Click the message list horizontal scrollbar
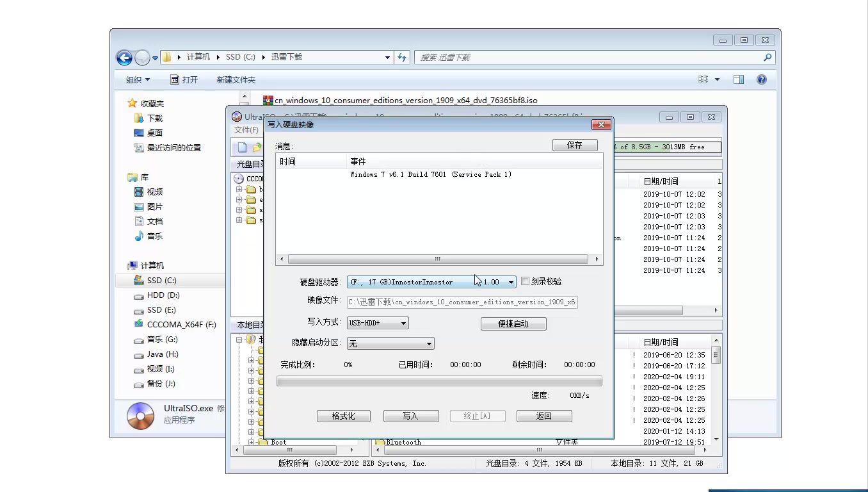 coord(438,259)
